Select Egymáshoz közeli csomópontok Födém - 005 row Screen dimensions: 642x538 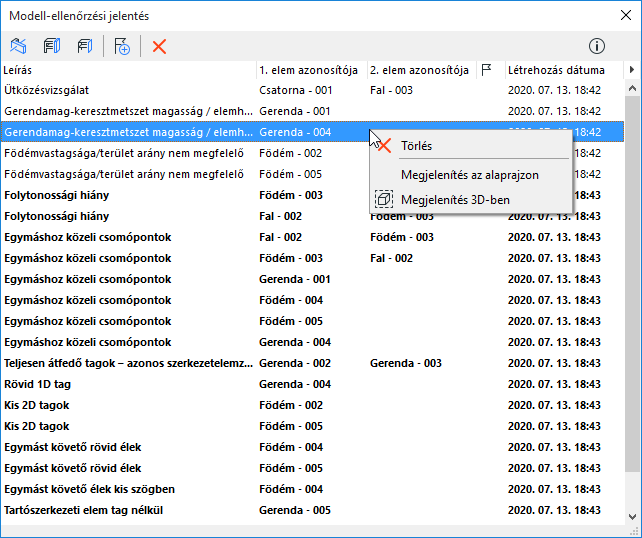tap(313, 321)
